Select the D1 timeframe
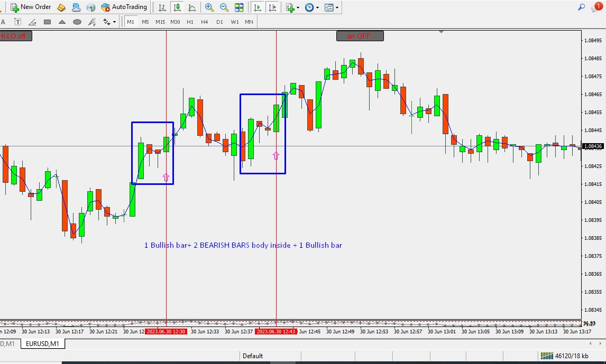The height and width of the screenshot is (364, 606). click(x=219, y=22)
